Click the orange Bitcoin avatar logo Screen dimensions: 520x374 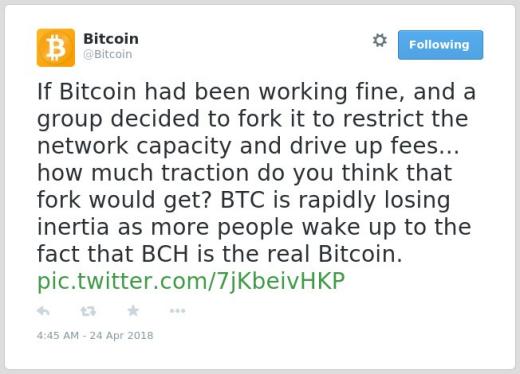click(x=56, y=48)
